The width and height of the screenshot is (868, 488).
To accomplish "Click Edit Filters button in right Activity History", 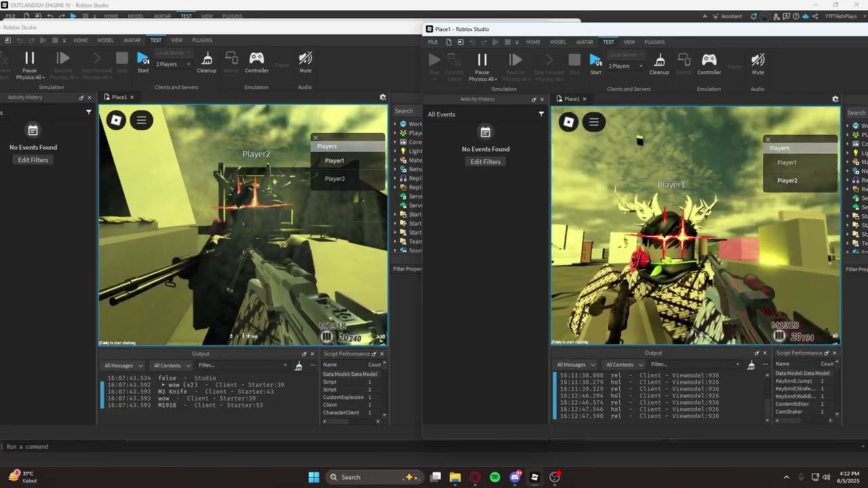I will [486, 162].
